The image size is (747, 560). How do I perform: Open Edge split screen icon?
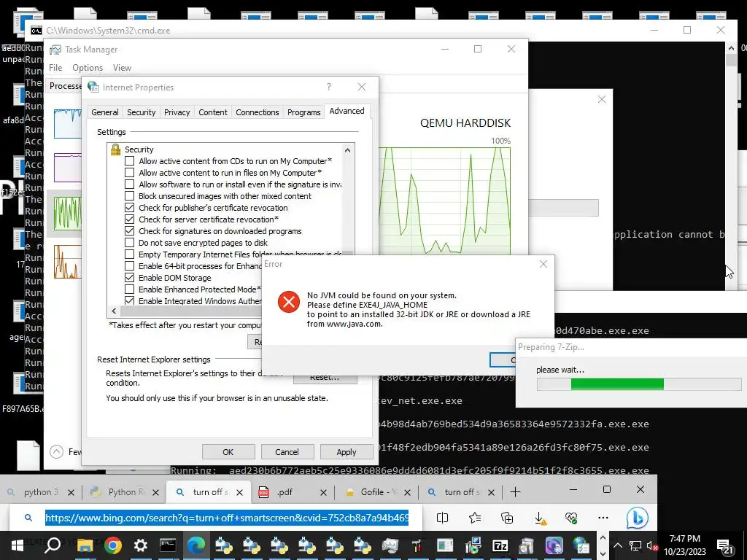[442, 518]
